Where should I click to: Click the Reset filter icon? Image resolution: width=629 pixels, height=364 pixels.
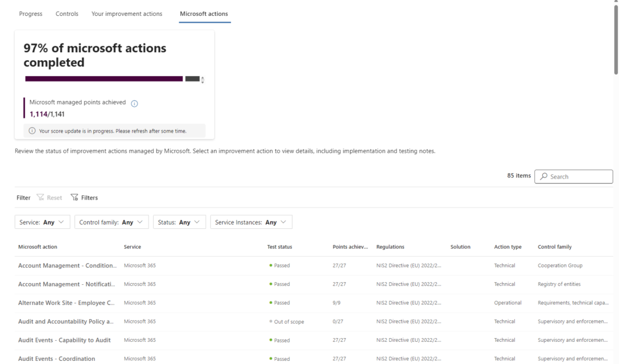[x=41, y=198]
